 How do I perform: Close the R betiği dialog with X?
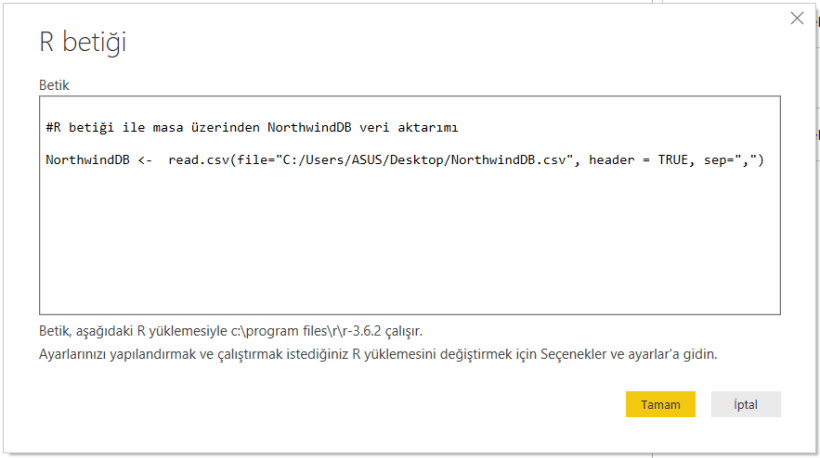pos(797,18)
